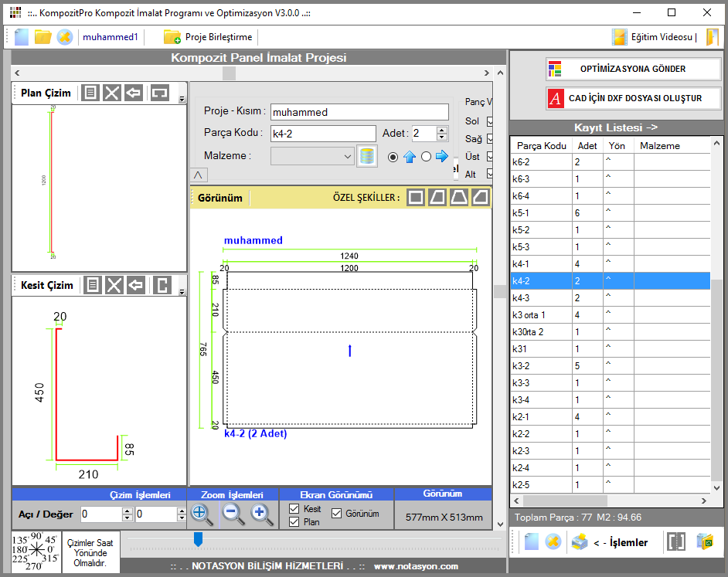Select the k6-2 row in the list

pos(611,162)
